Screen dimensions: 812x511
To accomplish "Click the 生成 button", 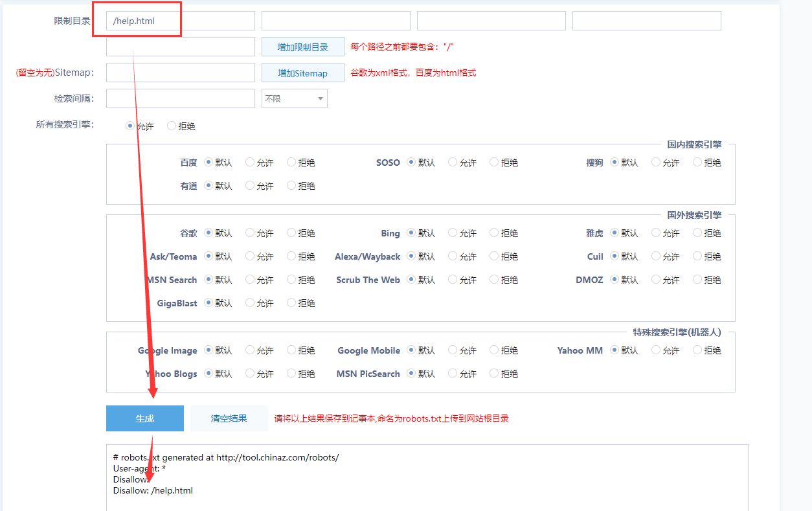I will [145, 418].
